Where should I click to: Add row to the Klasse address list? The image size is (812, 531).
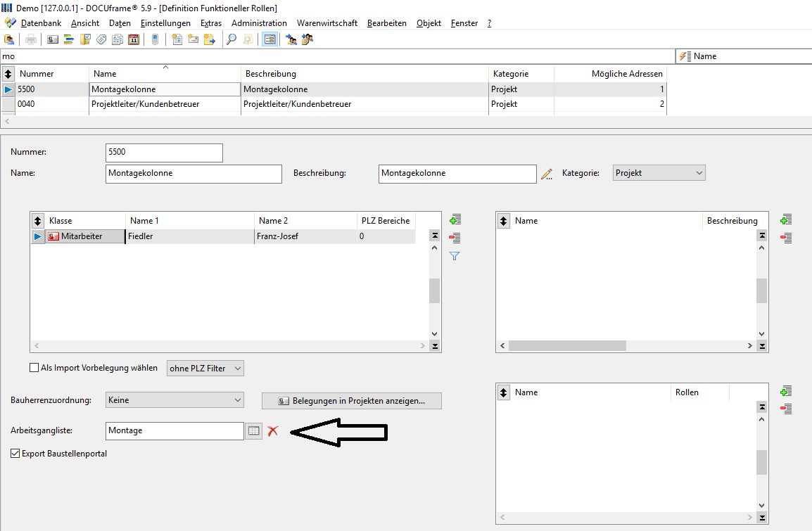click(455, 220)
